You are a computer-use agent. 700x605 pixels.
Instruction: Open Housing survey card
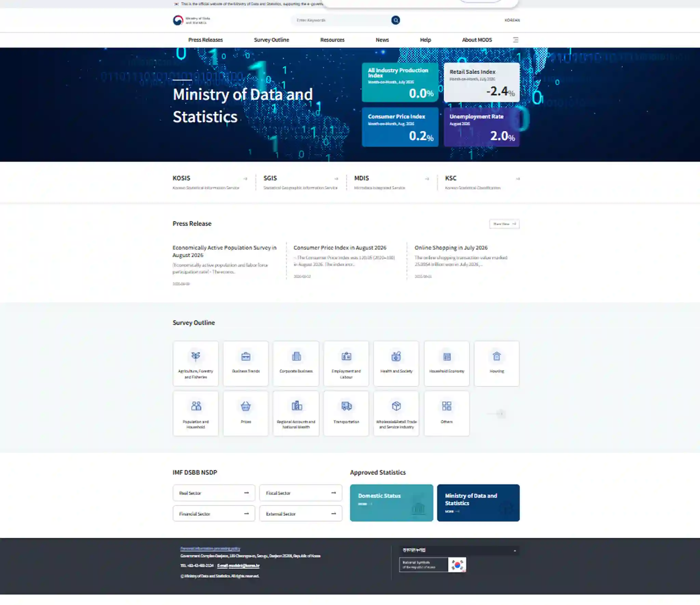click(497, 363)
